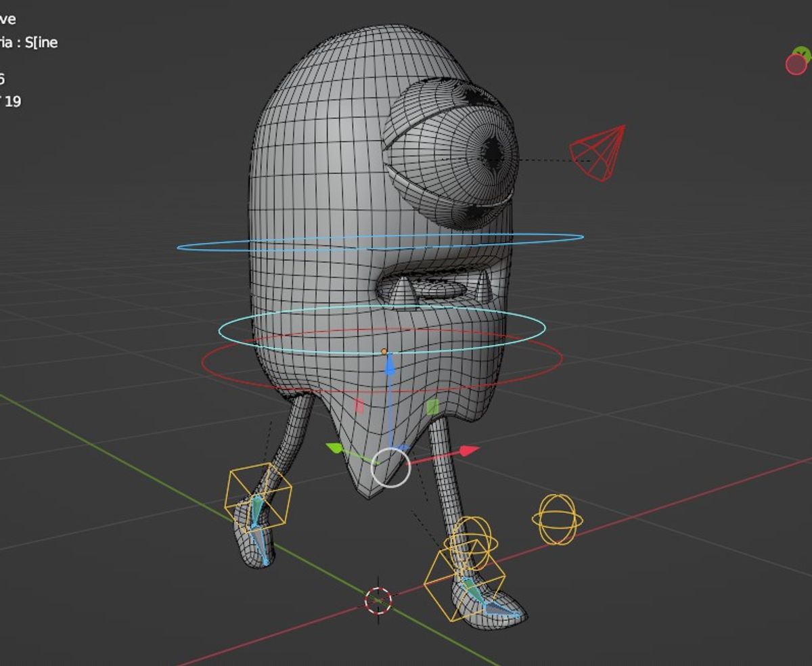
Task: Click the green Y-axis move arrow
Action: pyautogui.click(x=334, y=447)
